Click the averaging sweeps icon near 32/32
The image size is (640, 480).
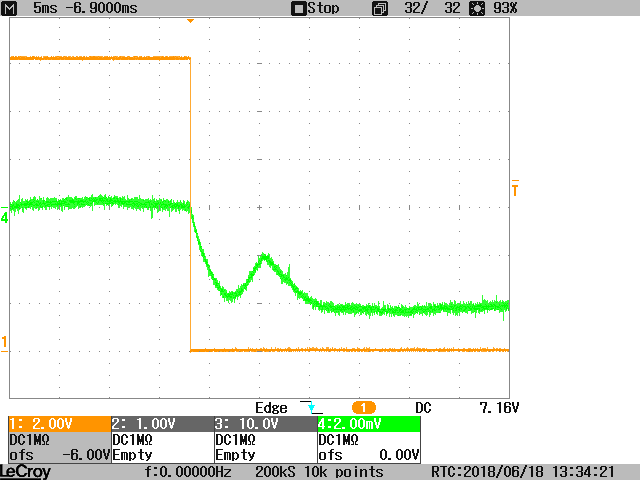coord(380,9)
